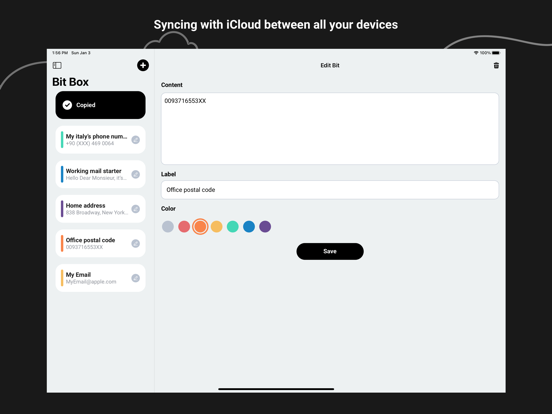Click the Copied confirmation banner
This screenshot has height=414, width=552.
pyautogui.click(x=100, y=105)
